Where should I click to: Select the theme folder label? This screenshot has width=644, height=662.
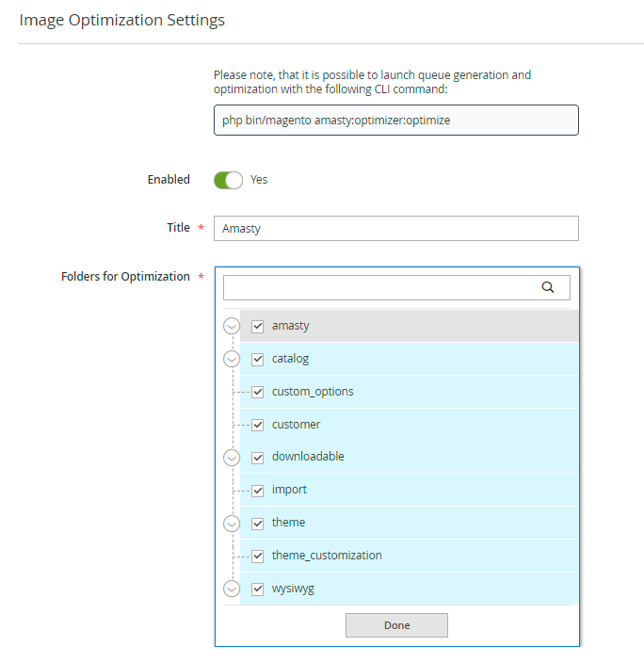(x=288, y=523)
